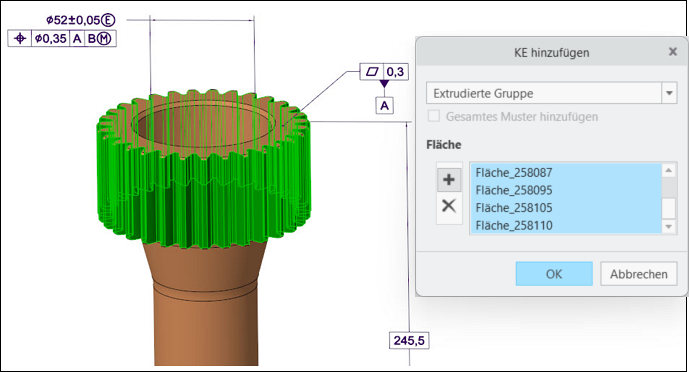The image size is (689, 372).
Task: Select the 245,5 dimension value
Action: 409,340
